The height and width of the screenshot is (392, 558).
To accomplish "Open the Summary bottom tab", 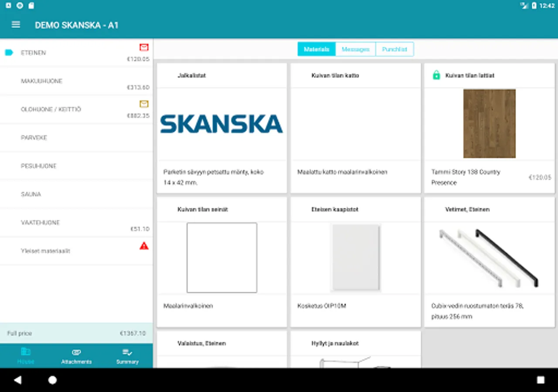I will [127, 356].
